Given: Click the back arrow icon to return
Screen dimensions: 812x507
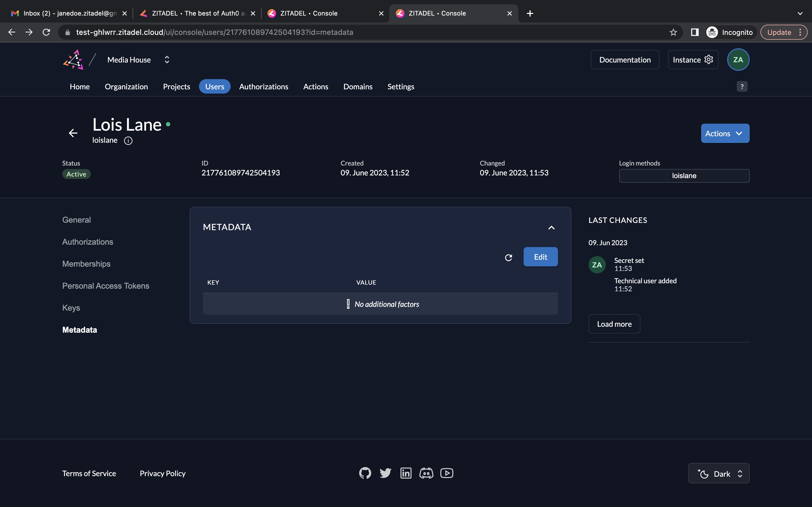Looking at the screenshot, I should 73,133.
